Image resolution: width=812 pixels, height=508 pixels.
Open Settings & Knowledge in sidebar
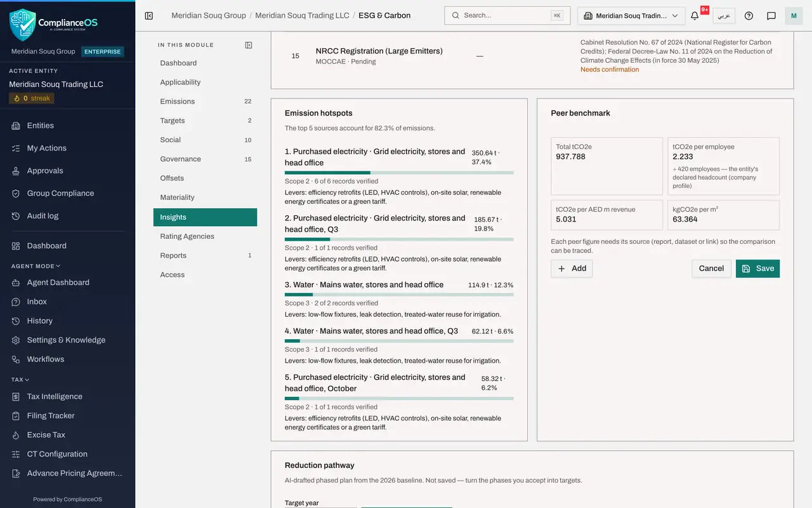67,340
